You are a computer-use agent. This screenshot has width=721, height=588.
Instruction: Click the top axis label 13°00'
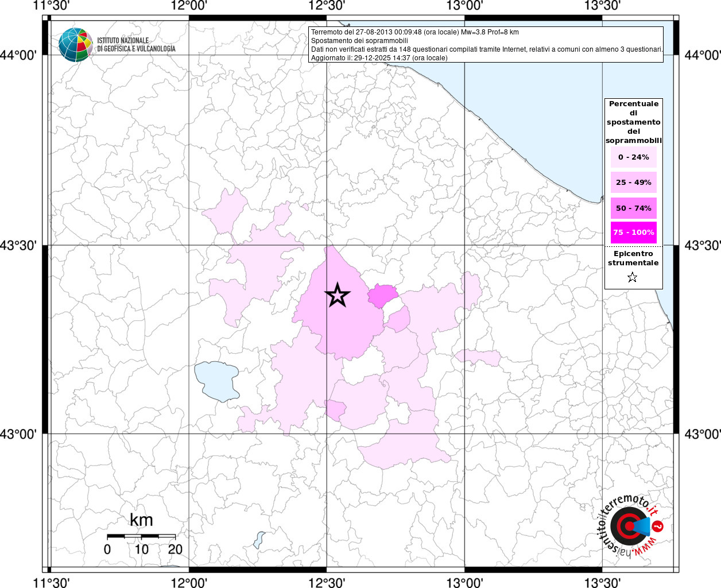464,6
